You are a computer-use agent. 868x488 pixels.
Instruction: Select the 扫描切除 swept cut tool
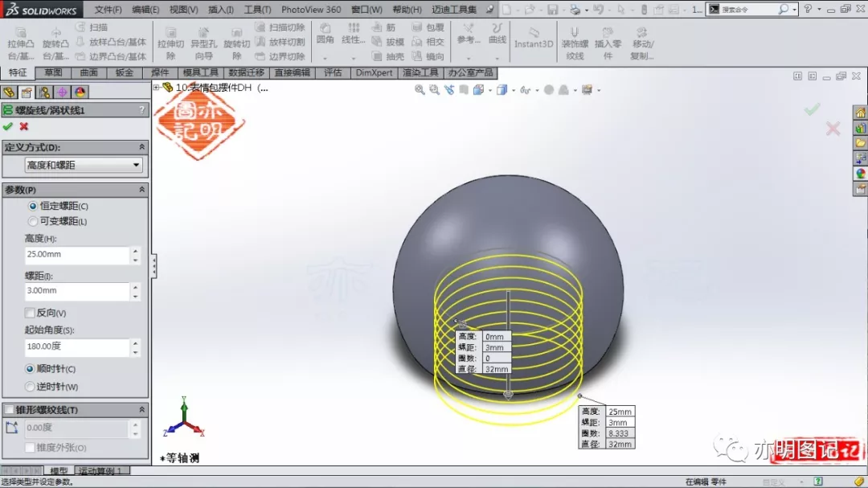[280, 27]
